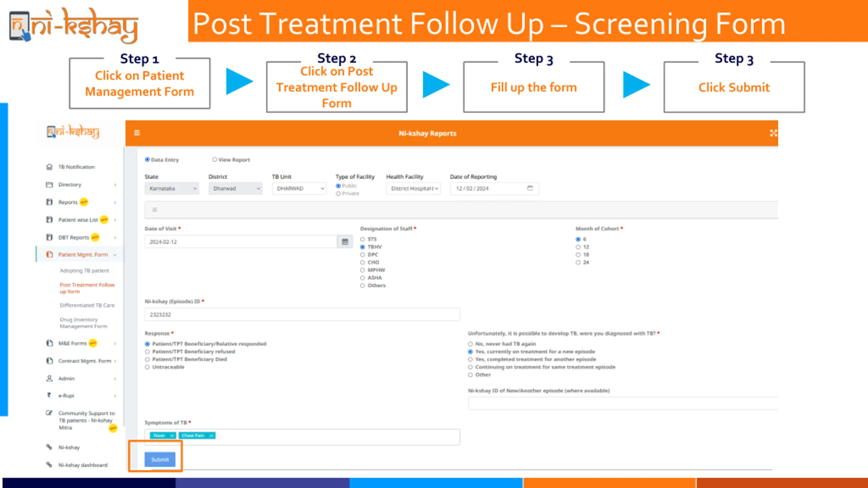The height and width of the screenshot is (488, 868).
Task: Expand the Admin menu chevron
Action: pos(115,379)
